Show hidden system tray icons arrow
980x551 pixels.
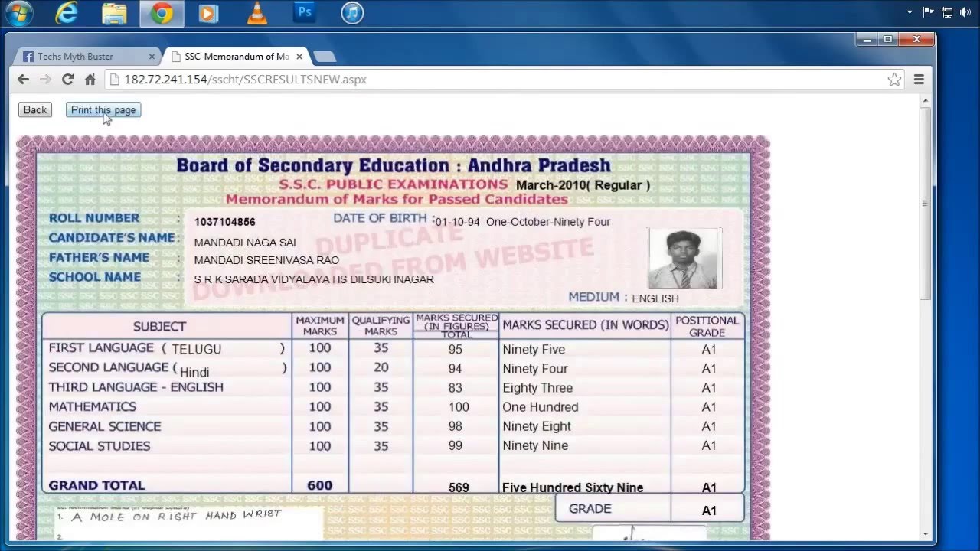coord(910,12)
